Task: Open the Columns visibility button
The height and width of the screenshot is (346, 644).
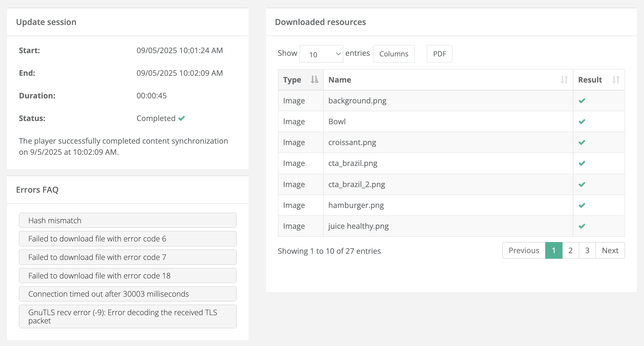Action: pyautogui.click(x=393, y=54)
